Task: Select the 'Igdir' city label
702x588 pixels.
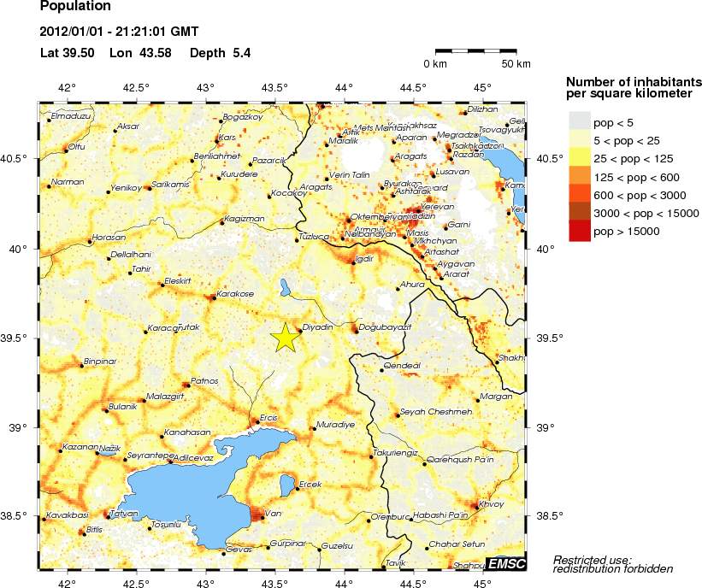Action: 364,259
